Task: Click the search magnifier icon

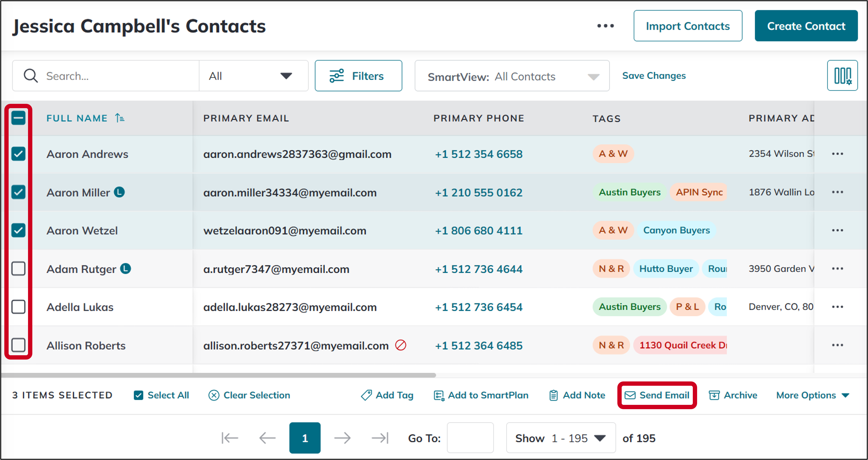Action: point(30,75)
